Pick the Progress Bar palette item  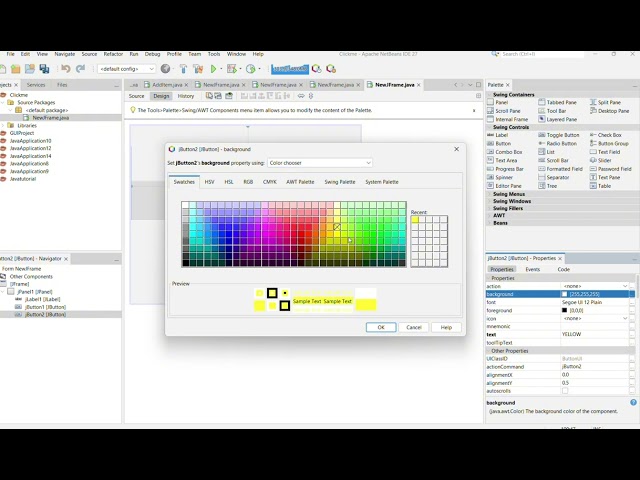coord(506,169)
